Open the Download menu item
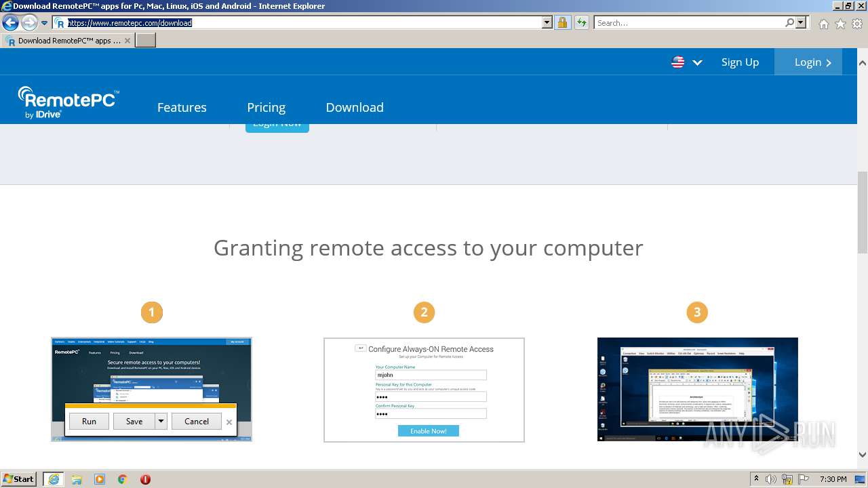The width and height of the screenshot is (868, 488). point(355,107)
